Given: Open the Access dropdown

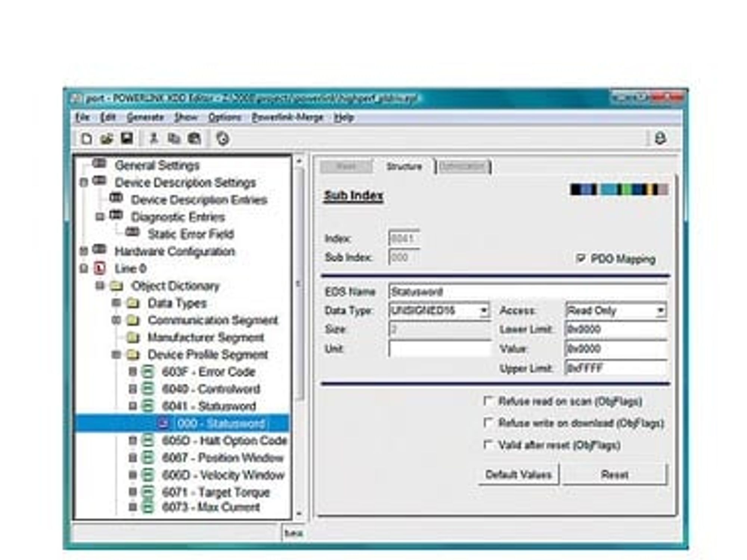Looking at the screenshot, I should tap(660, 310).
